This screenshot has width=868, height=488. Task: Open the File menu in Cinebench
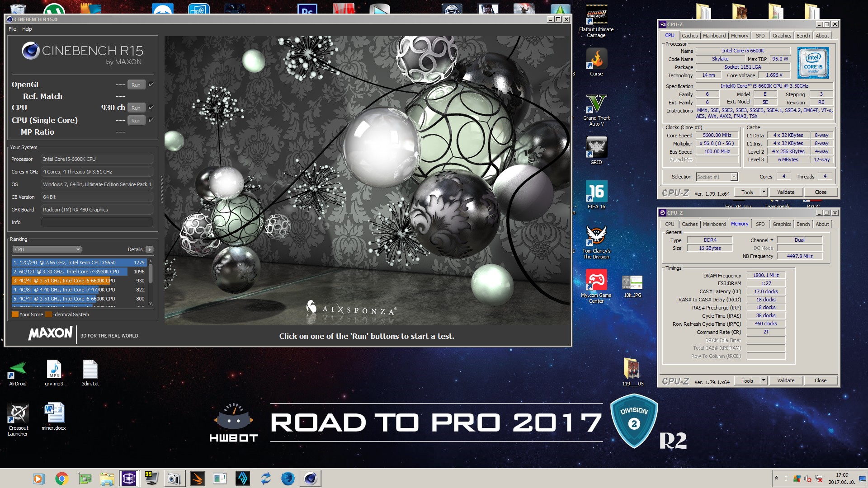12,29
